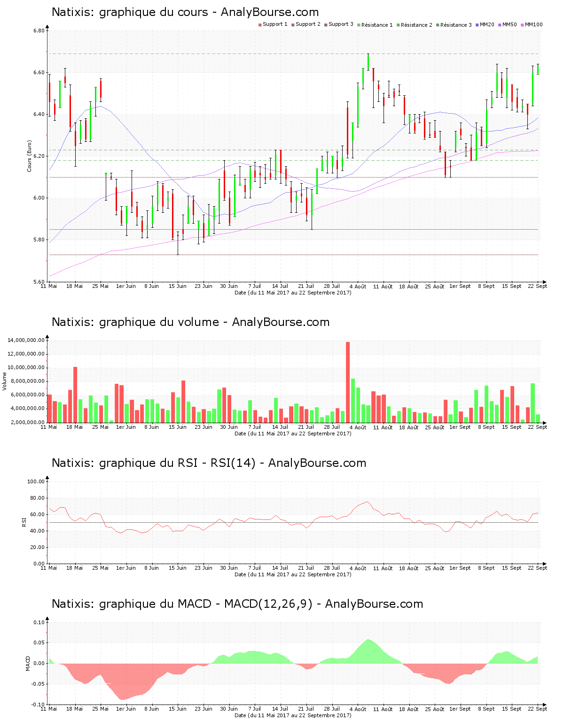Screen dimensions: 564x728
Task: Click the 10-million red volume bar at 18 Mai
Action: pos(75,395)
